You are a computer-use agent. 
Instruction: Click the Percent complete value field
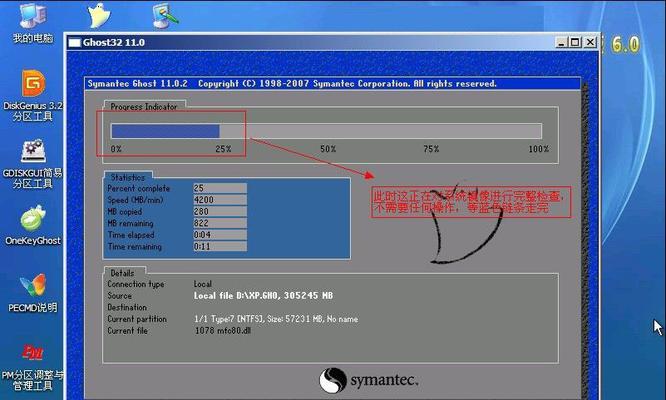[219, 188]
